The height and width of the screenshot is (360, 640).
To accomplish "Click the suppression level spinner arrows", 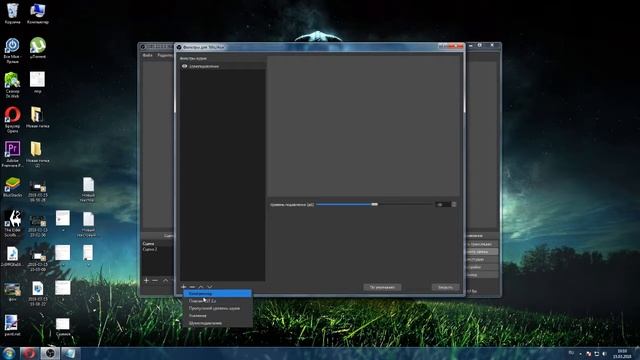I will point(454,204).
